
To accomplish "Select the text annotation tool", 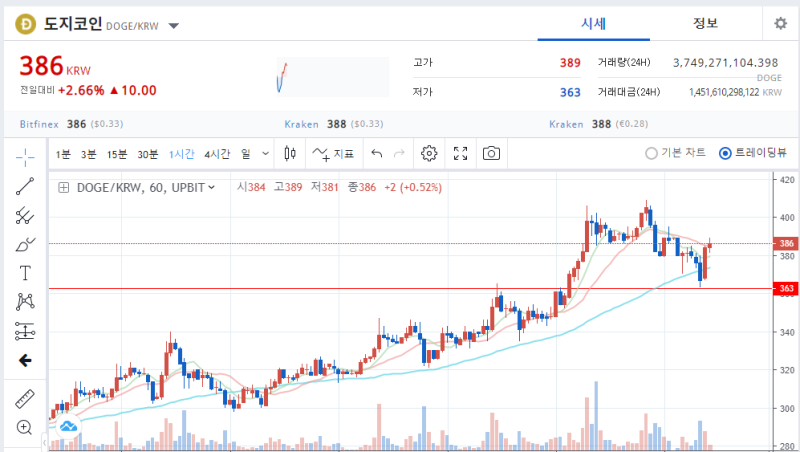I will (x=24, y=273).
